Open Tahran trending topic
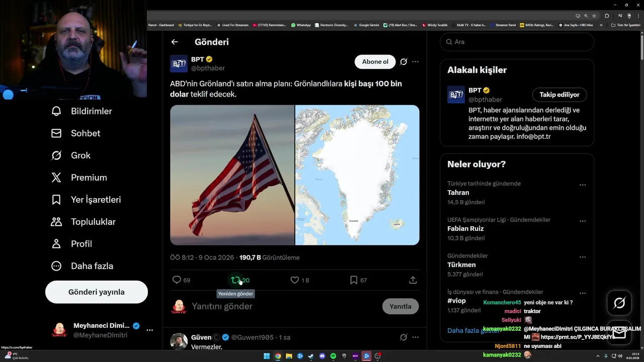Image resolution: width=644 pixels, height=362 pixels. coord(458,193)
